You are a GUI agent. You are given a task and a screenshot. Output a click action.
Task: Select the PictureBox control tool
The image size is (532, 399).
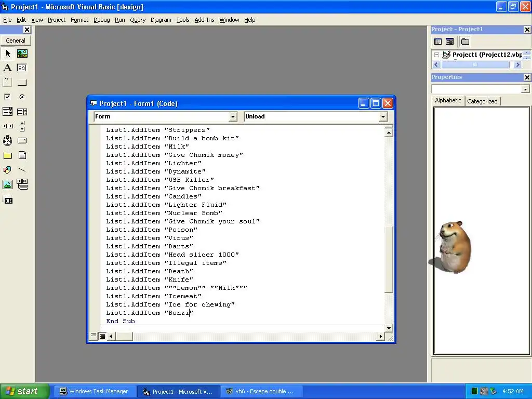coord(22,54)
